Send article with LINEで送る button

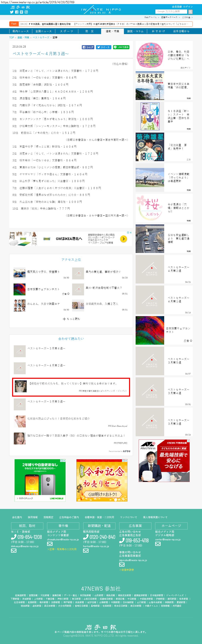(121, 47)
